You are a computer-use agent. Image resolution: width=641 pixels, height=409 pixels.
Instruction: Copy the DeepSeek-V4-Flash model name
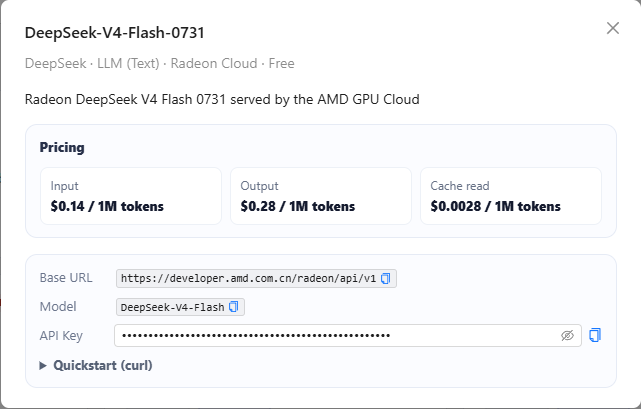click(x=233, y=307)
